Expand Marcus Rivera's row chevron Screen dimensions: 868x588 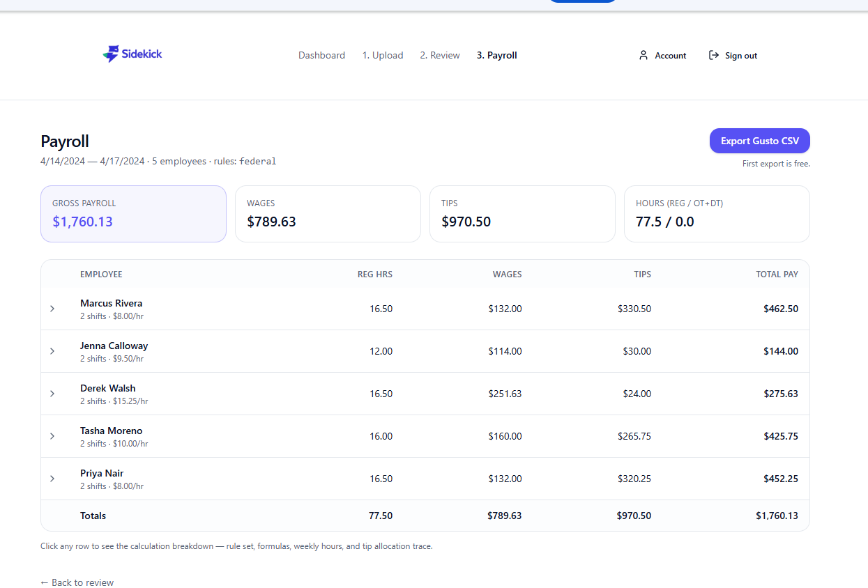(52, 309)
